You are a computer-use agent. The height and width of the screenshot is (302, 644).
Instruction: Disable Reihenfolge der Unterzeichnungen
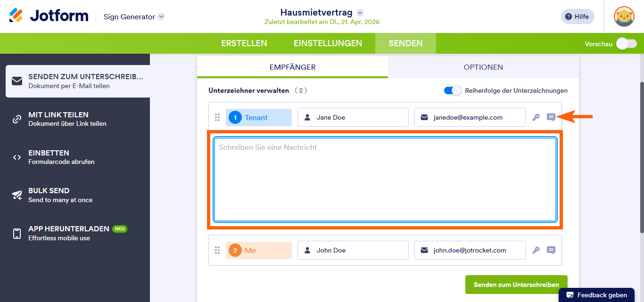pyautogui.click(x=453, y=90)
